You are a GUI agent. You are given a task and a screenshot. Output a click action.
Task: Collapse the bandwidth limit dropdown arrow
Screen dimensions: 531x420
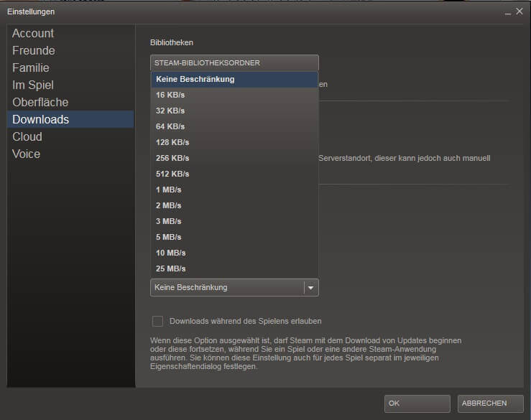coord(311,288)
